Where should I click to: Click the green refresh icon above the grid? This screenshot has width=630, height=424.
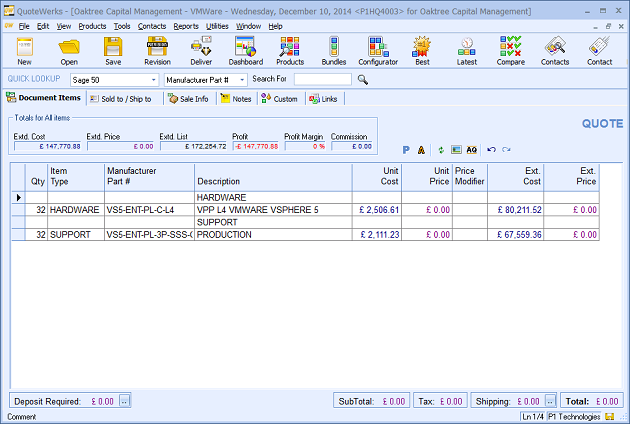[x=440, y=149]
